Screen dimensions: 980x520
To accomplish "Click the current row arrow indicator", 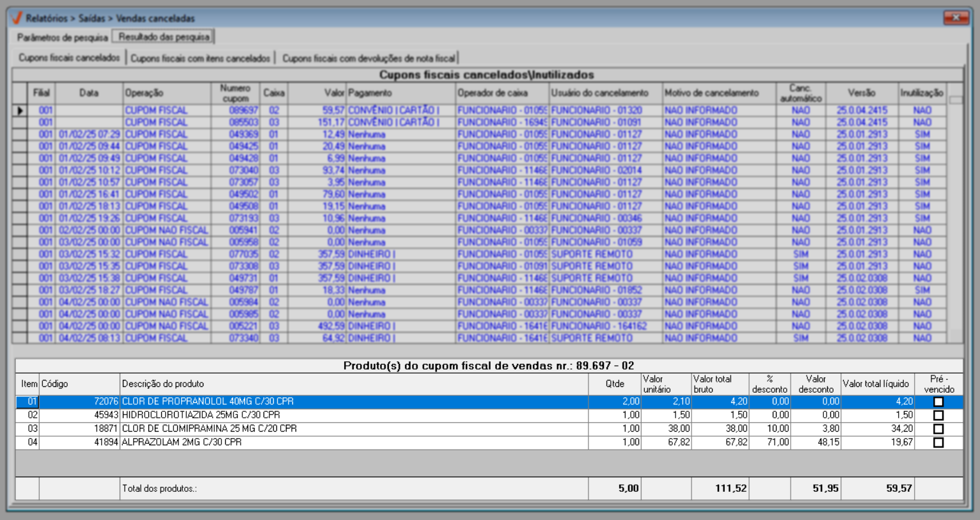I will [20, 111].
